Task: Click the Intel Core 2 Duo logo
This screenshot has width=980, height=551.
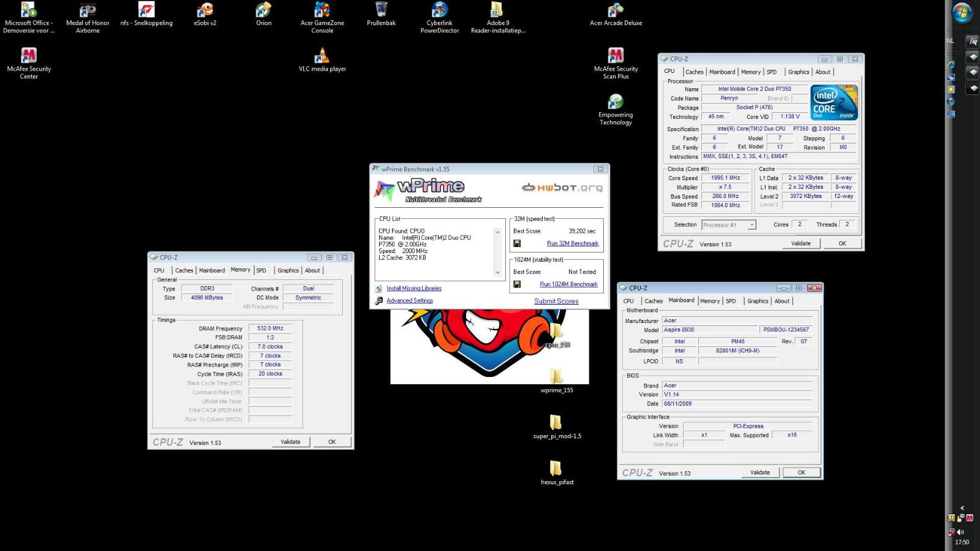Action: click(834, 102)
